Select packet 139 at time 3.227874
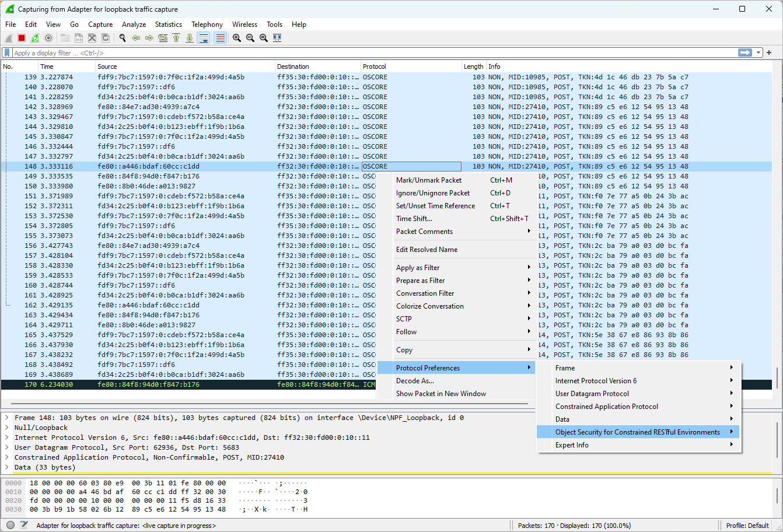This screenshot has height=532, width=783. [x=386, y=77]
